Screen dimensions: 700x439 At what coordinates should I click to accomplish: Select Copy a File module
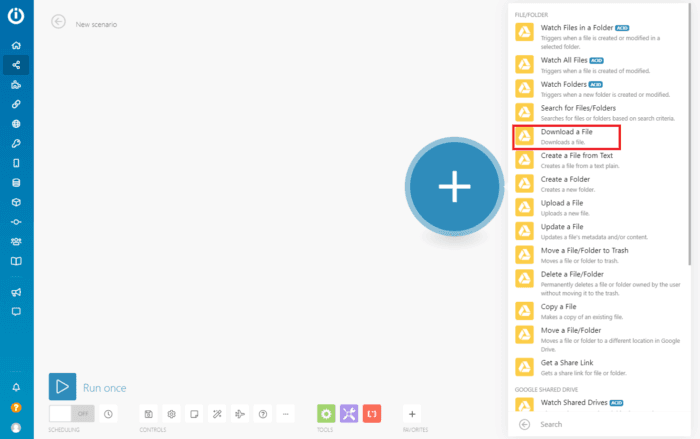tap(598, 311)
